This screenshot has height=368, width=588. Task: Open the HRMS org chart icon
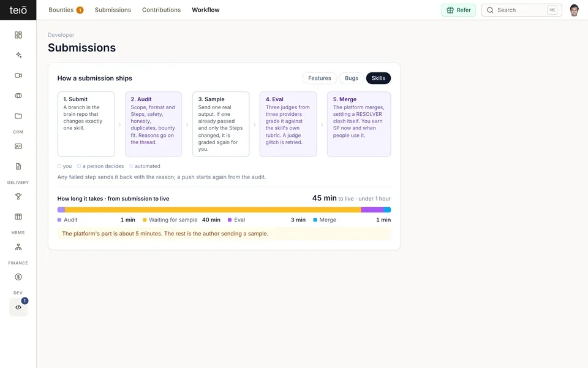click(18, 247)
